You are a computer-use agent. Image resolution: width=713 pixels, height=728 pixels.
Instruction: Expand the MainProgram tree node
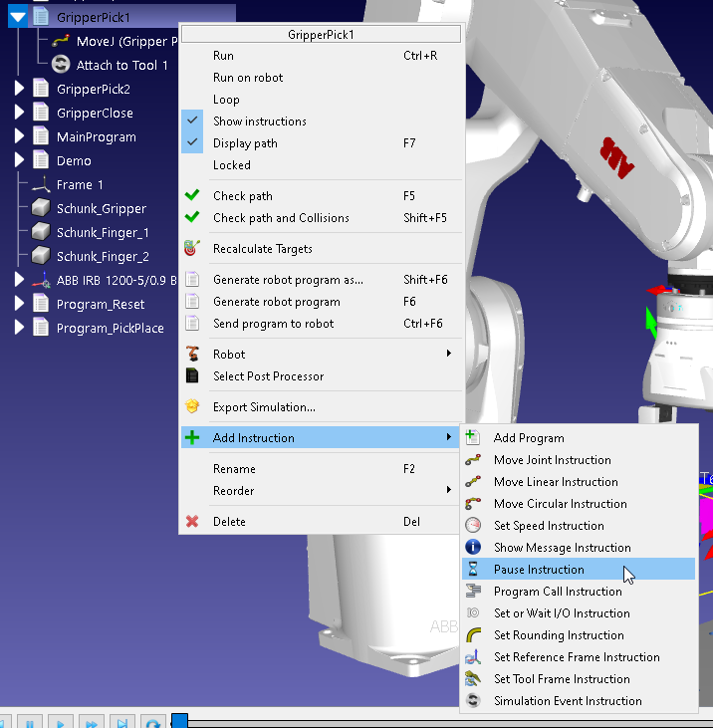click(x=19, y=136)
